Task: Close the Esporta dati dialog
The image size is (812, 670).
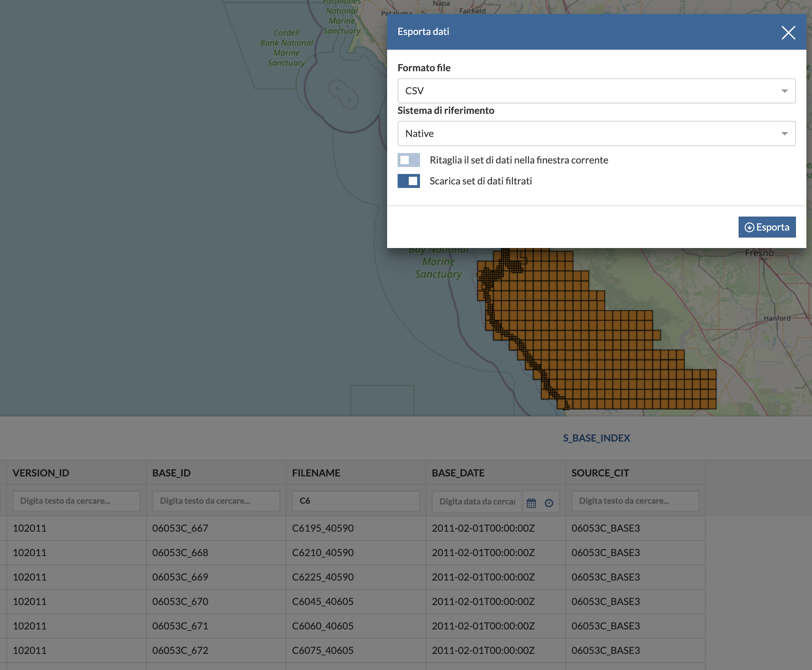Action: click(x=788, y=32)
